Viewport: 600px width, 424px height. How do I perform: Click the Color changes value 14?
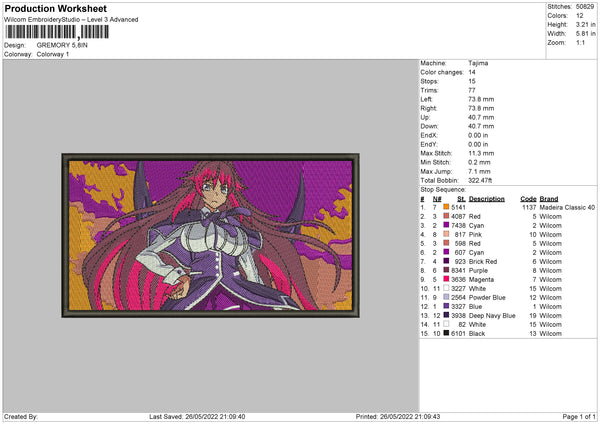(472, 72)
